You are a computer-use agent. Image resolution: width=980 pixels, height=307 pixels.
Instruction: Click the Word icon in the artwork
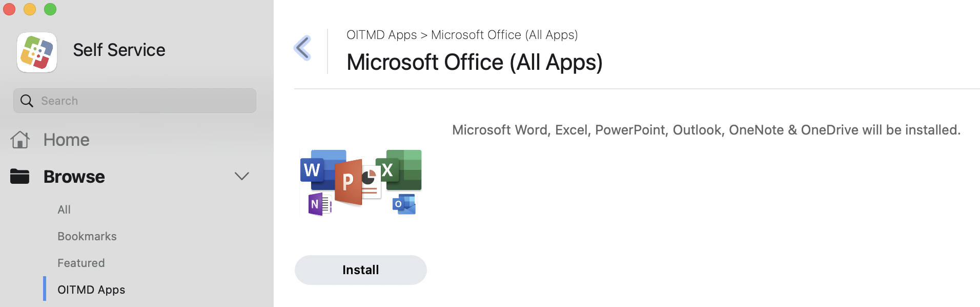(x=314, y=169)
